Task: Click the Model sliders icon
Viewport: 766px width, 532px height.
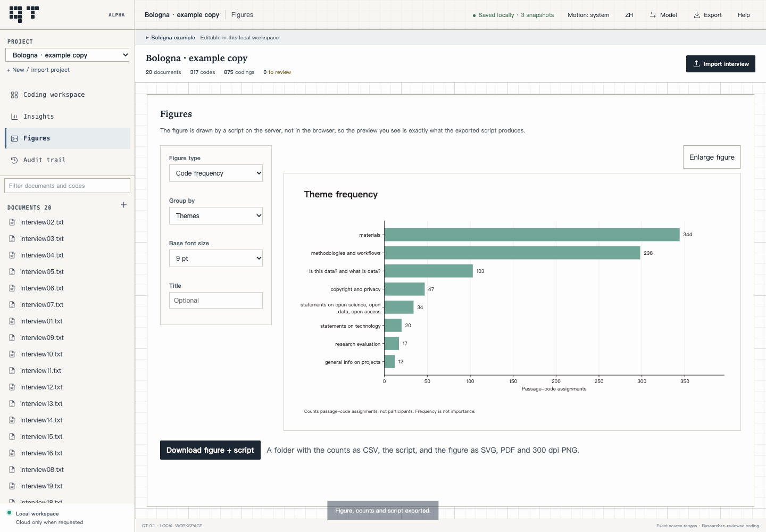Action: pyautogui.click(x=653, y=15)
